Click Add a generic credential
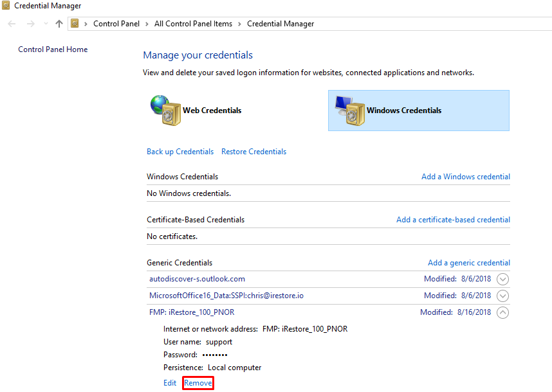The height and width of the screenshot is (392, 552). click(469, 263)
